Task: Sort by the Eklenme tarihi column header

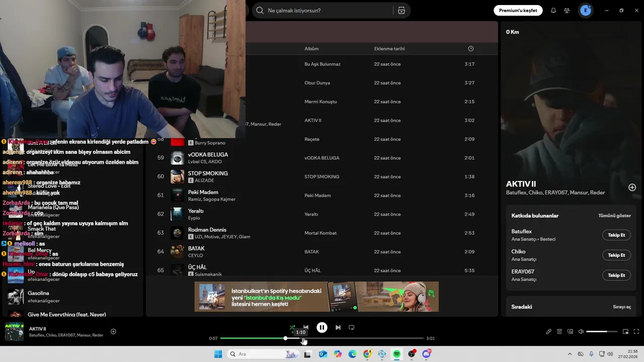Action: [x=389, y=49]
